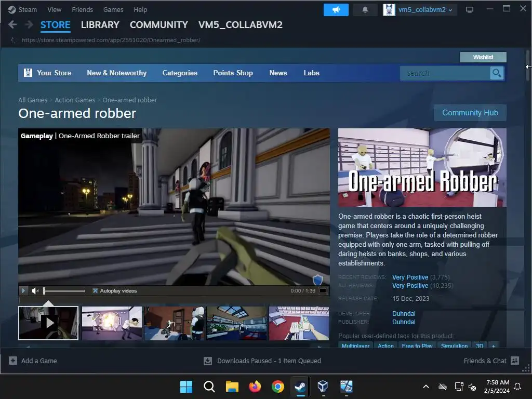The image size is (532, 399).
Task: Click the Simulation tag
Action: click(454, 345)
